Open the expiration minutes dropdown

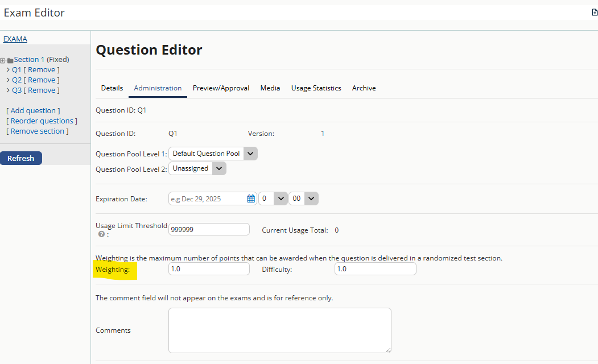click(303, 198)
